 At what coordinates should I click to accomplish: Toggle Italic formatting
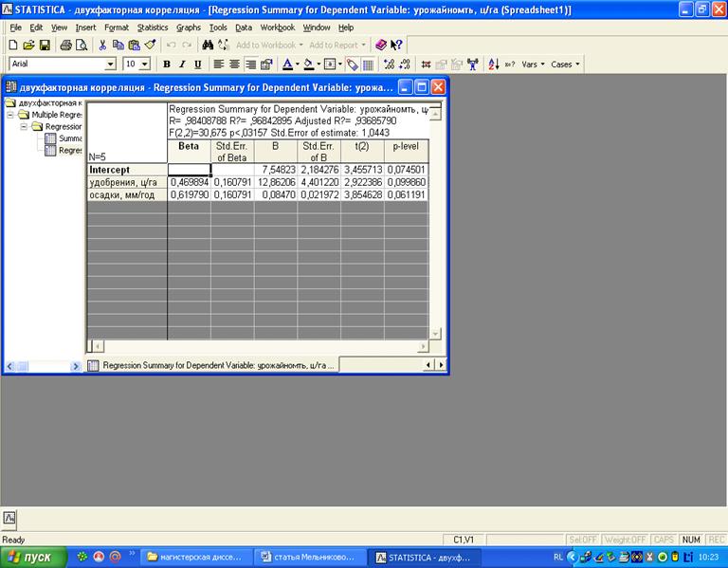tap(182, 64)
